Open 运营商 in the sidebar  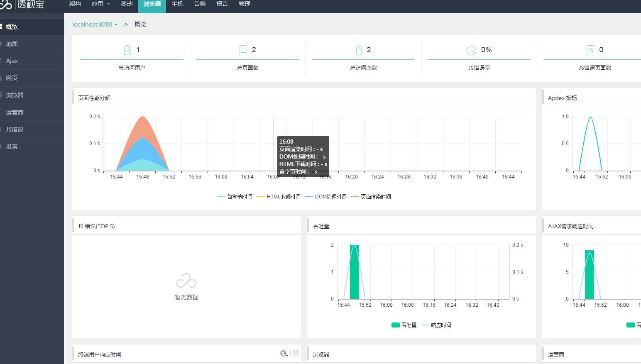click(32, 112)
